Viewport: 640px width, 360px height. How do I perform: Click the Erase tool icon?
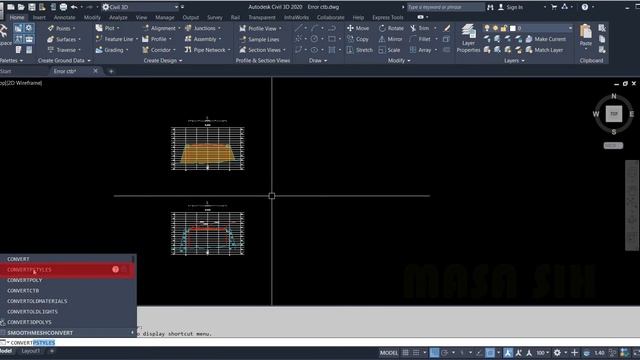click(x=447, y=28)
